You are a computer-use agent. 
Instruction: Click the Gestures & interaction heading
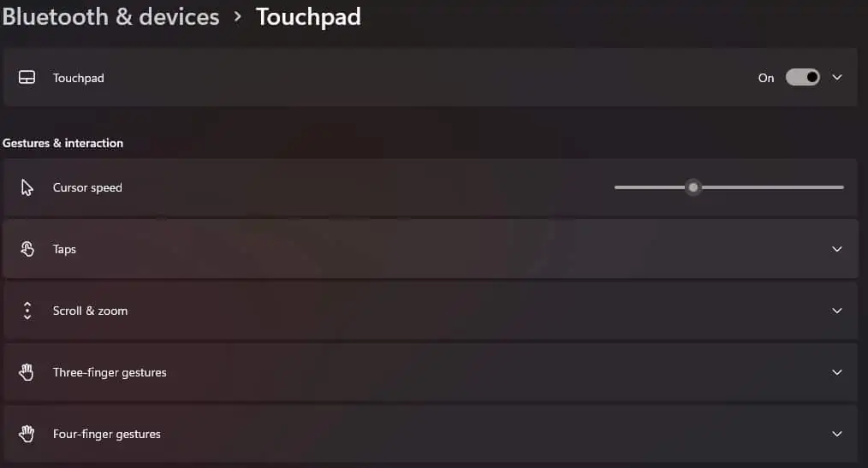click(x=63, y=143)
